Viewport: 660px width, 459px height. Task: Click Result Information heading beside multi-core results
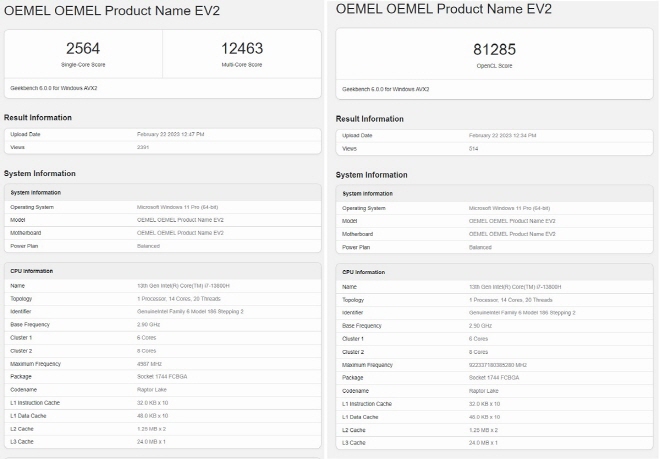click(x=38, y=117)
